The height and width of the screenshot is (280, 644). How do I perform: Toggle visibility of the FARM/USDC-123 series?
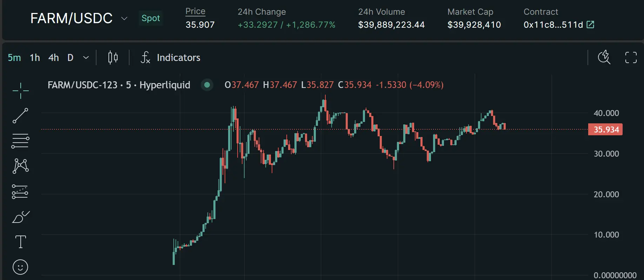click(207, 85)
